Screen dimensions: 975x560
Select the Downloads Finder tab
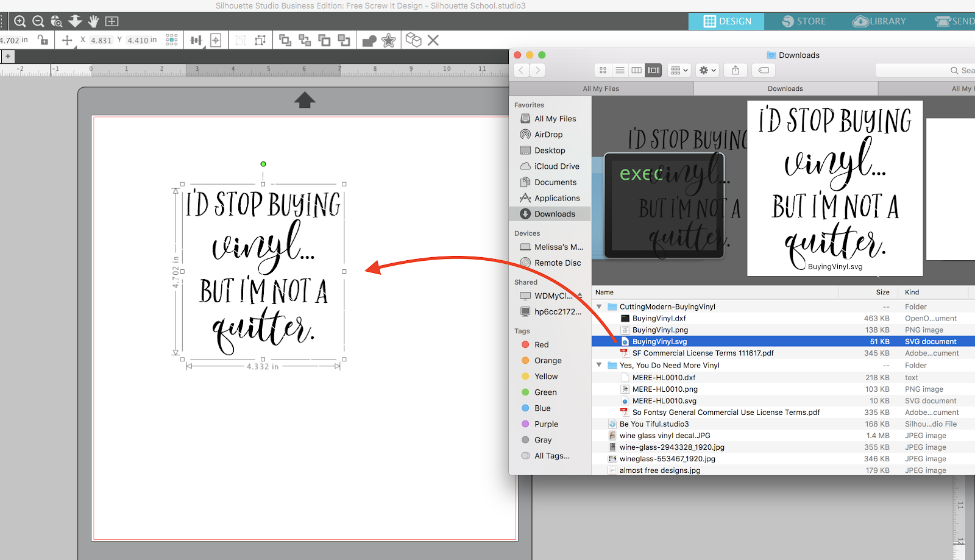785,89
